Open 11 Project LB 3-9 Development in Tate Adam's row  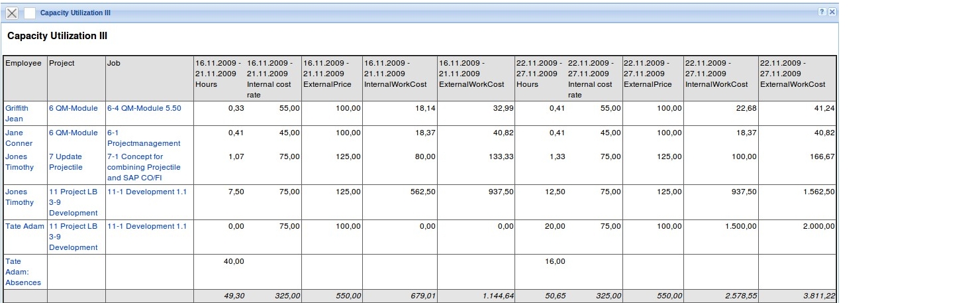click(73, 237)
